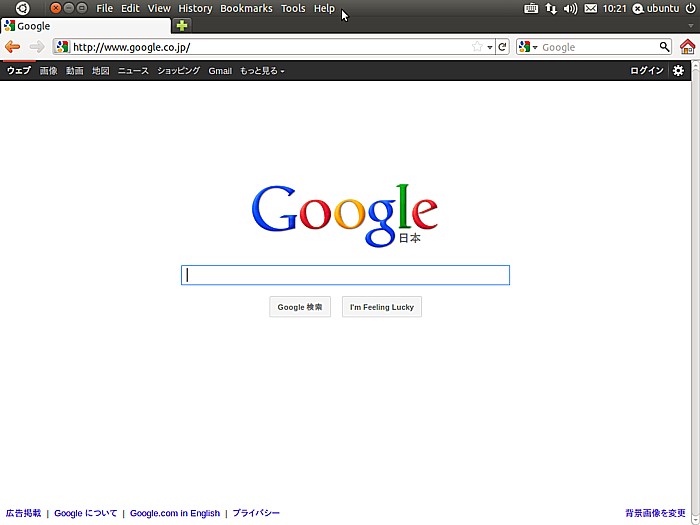
Task: Click the main Google search input field
Action: (345, 275)
